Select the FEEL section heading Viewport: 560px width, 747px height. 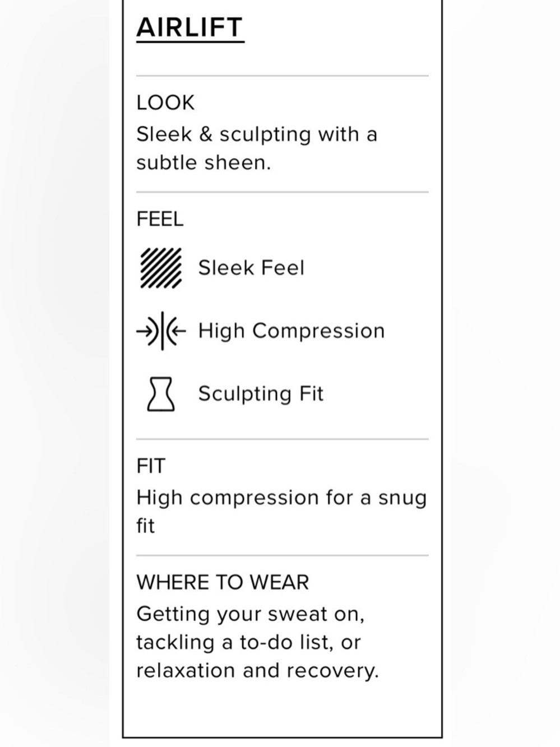160,219
